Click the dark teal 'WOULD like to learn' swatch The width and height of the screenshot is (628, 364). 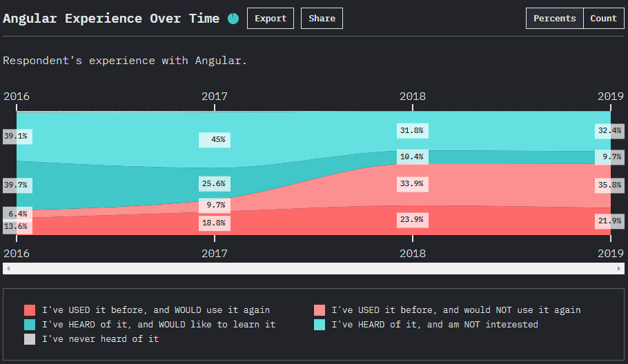30,325
